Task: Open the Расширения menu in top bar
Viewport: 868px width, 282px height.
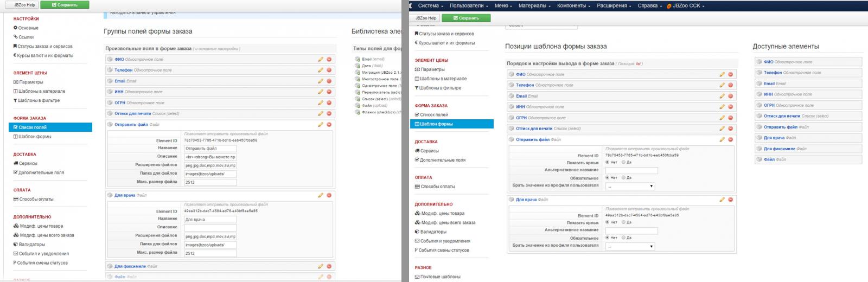Action: tap(614, 5)
